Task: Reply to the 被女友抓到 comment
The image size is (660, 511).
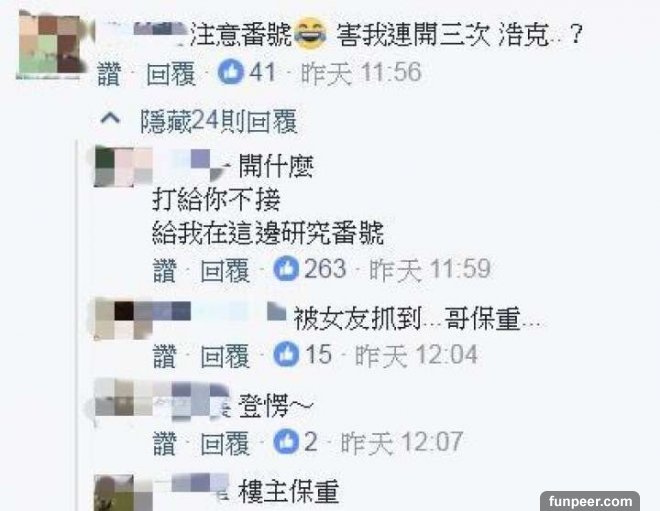Action: pos(225,356)
